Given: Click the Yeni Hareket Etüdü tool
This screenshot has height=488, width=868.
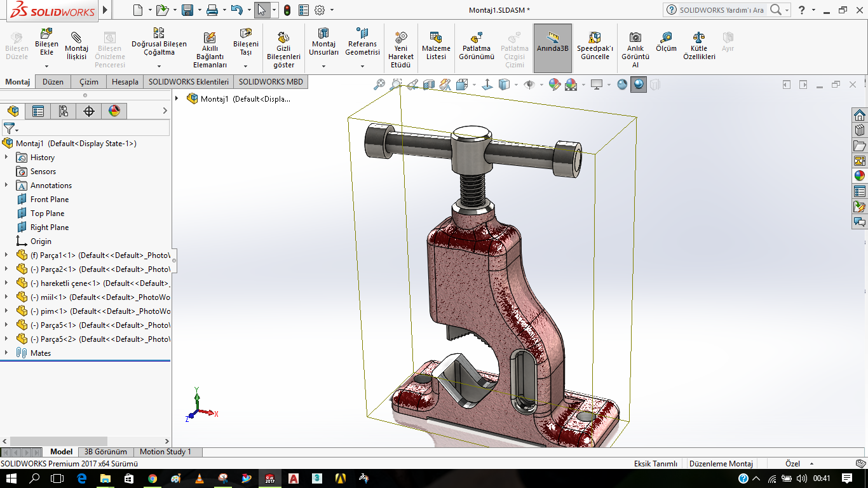Looking at the screenshot, I should coord(401,50).
